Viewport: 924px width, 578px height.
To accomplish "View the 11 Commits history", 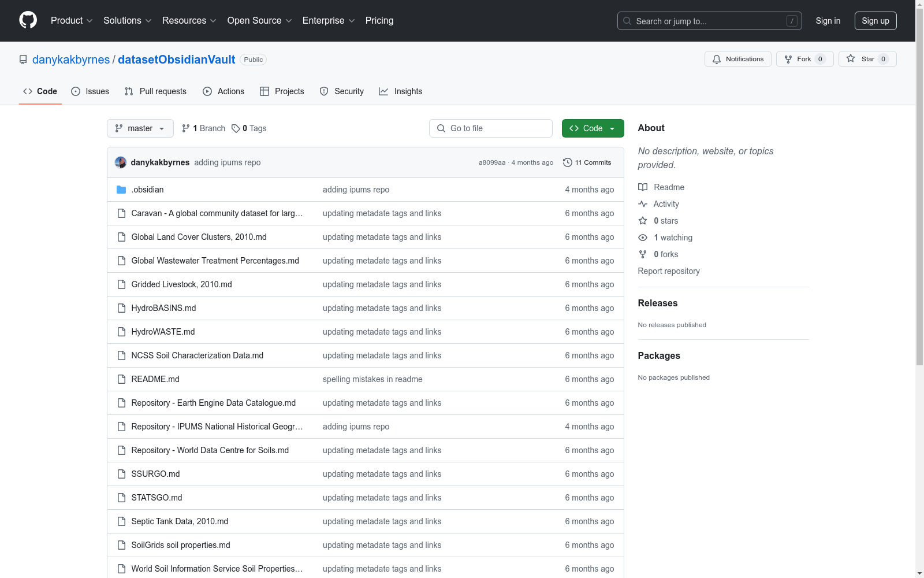I will point(587,162).
